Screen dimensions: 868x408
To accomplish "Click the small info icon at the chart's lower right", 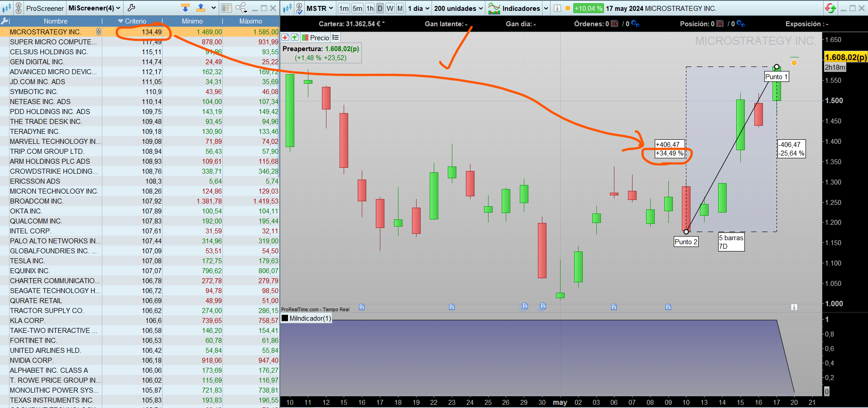I will tap(794, 307).
